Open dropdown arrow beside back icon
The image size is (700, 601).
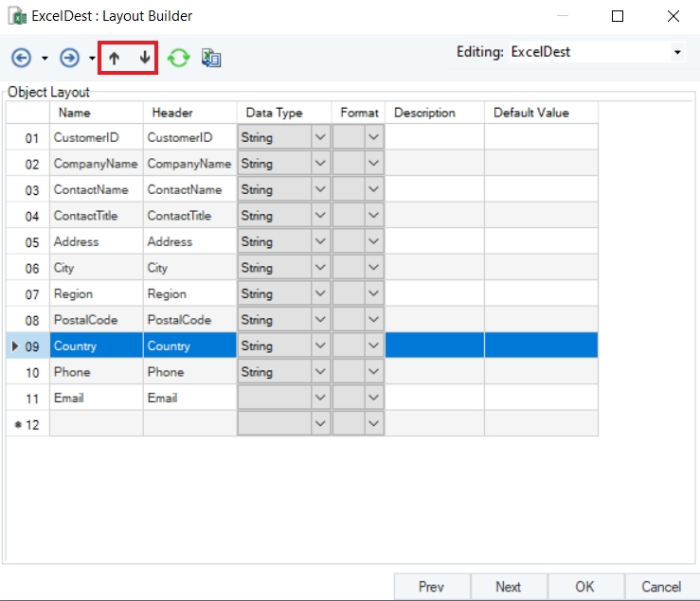45,59
